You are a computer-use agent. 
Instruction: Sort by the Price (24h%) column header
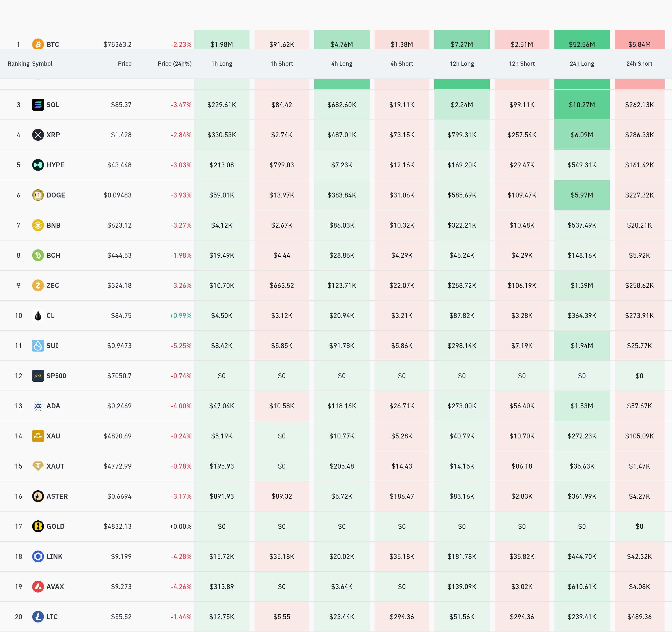[x=174, y=63]
